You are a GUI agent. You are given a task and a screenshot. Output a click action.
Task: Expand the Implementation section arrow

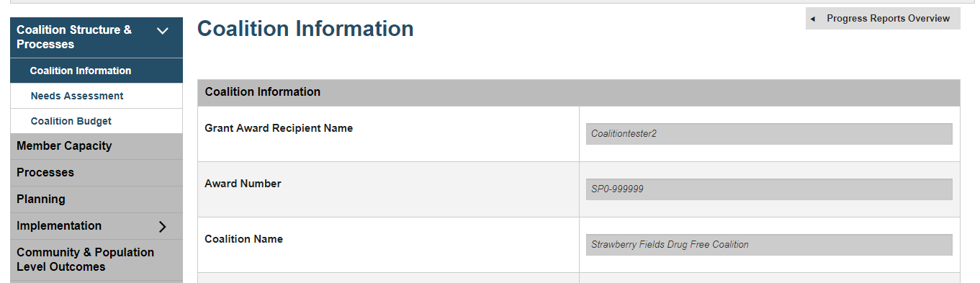coord(163,226)
